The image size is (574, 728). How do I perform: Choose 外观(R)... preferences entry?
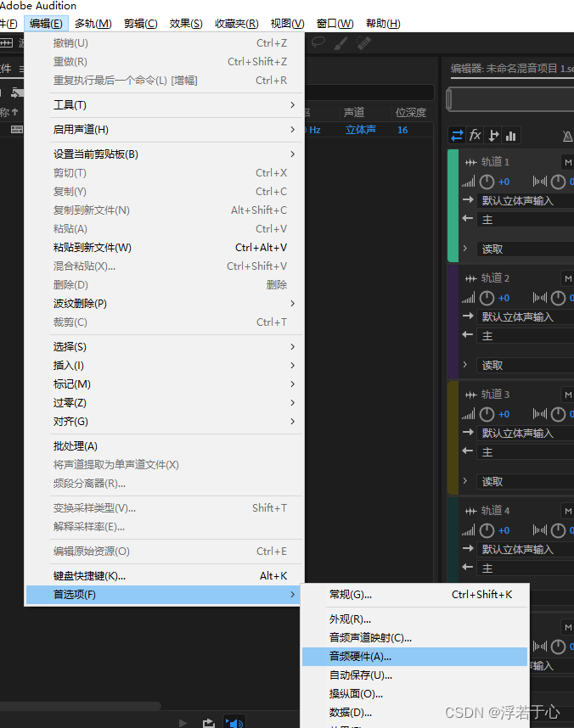click(414, 619)
